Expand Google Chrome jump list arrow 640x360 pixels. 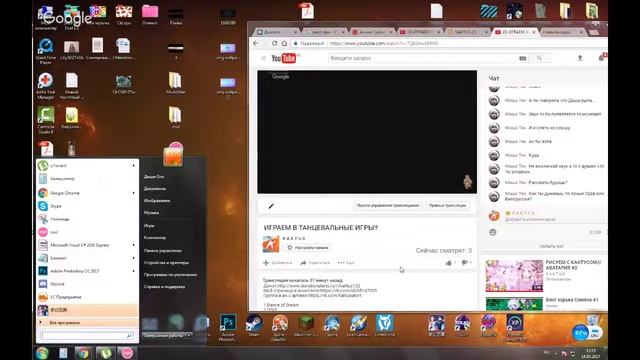(133, 193)
